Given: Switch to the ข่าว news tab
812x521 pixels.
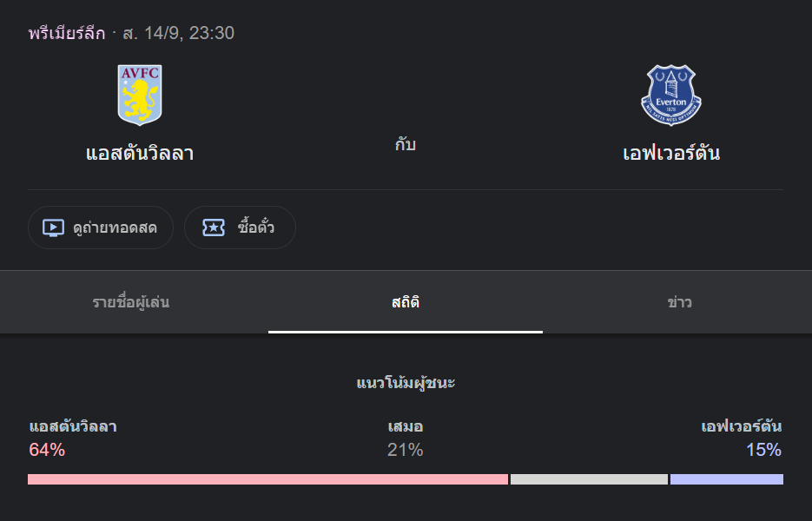Looking at the screenshot, I should (x=679, y=302).
